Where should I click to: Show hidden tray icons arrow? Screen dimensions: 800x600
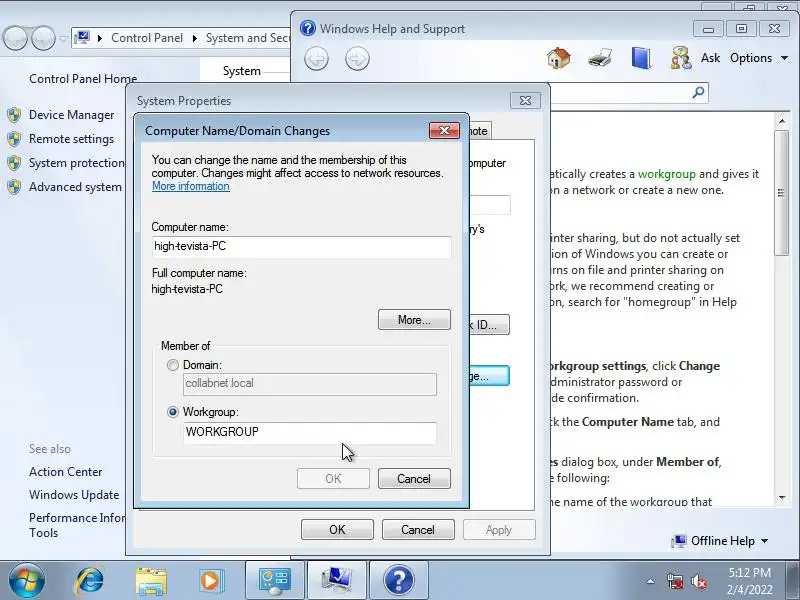(651, 581)
